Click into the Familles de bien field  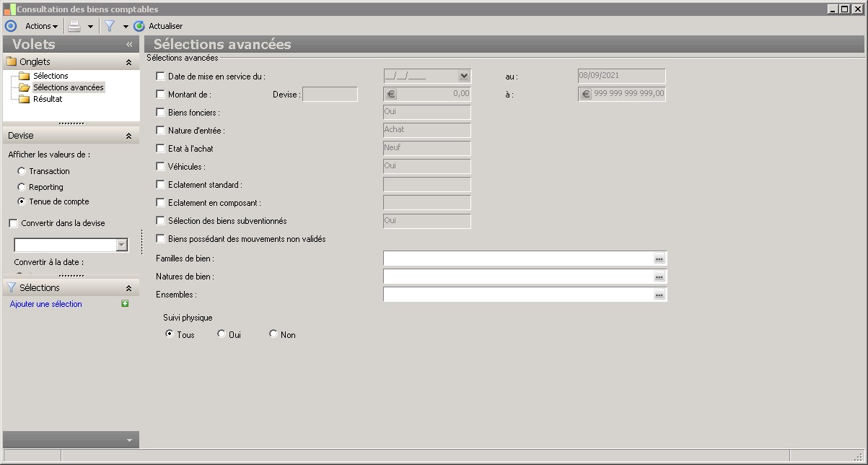(517, 258)
